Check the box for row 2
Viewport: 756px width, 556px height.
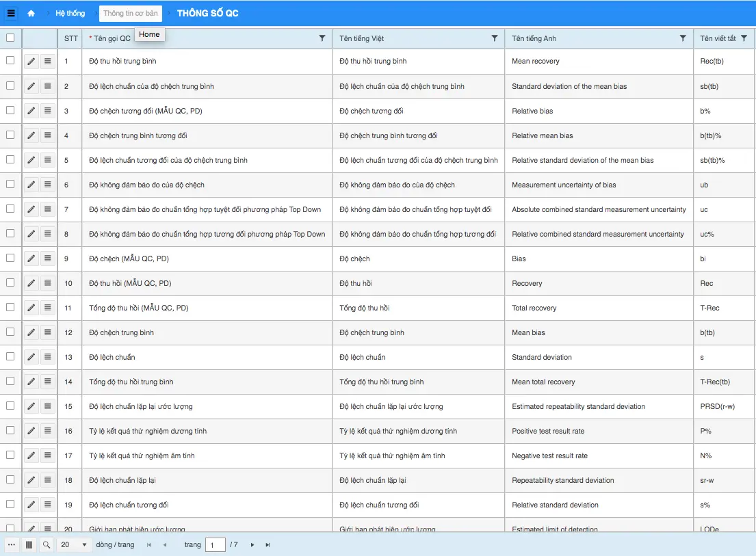pyautogui.click(x=10, y=85)
